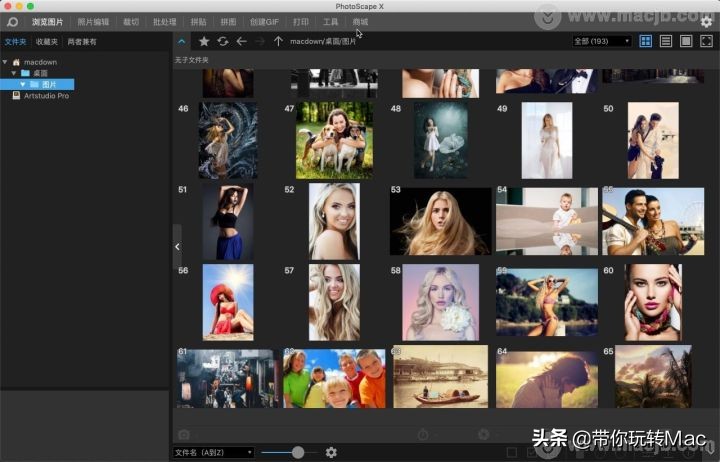The height and width of the screenshot is (462, 720).
Task: Open the 批处理 tab
Action: (164, 22)
